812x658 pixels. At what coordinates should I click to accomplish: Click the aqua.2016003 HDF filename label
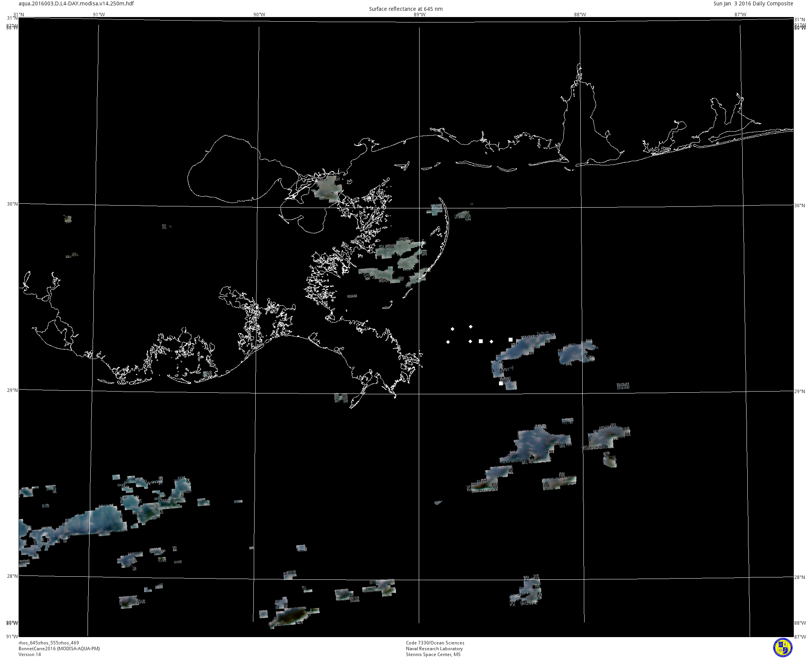76,3
